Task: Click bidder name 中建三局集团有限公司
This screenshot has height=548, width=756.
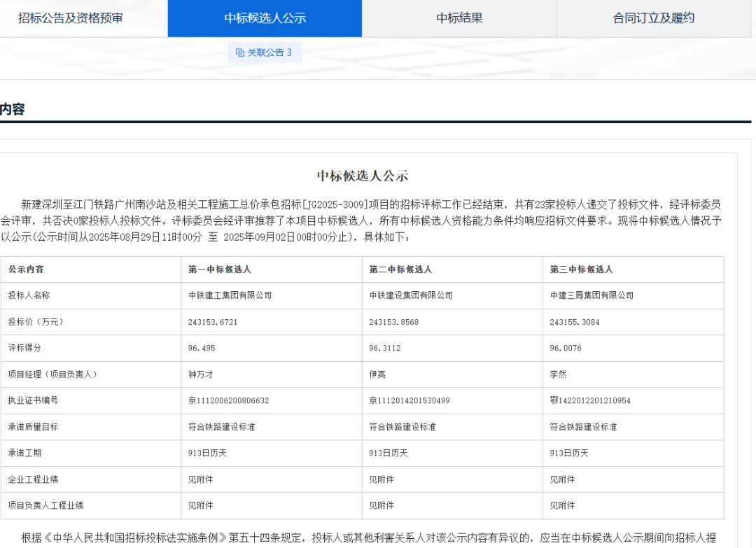Action: [x=591, y=295]
